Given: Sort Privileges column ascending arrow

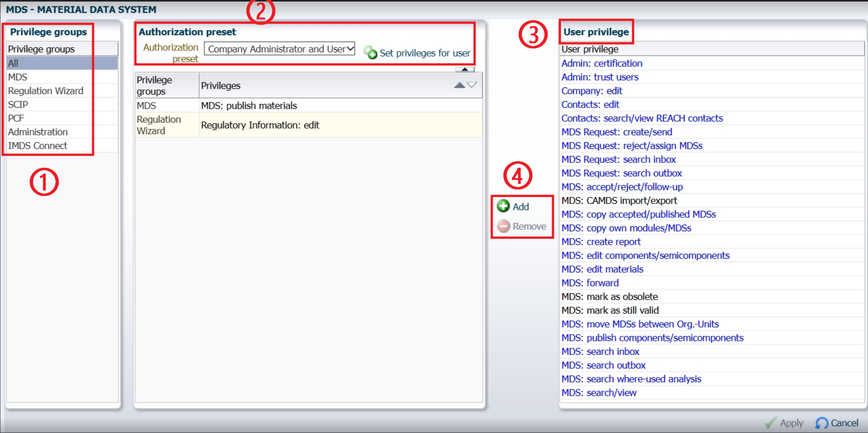Looking at the screenshot, I should (x=459, y=85).
